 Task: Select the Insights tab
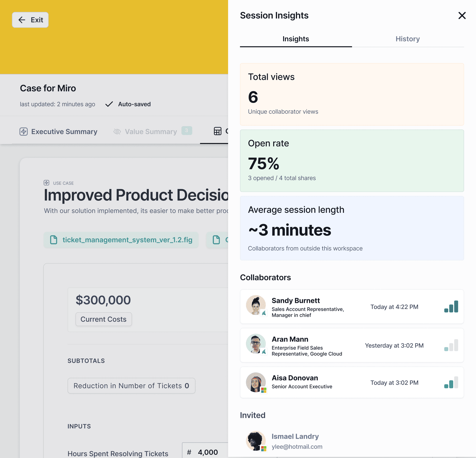pyautogui.click(x=296, y=39)
